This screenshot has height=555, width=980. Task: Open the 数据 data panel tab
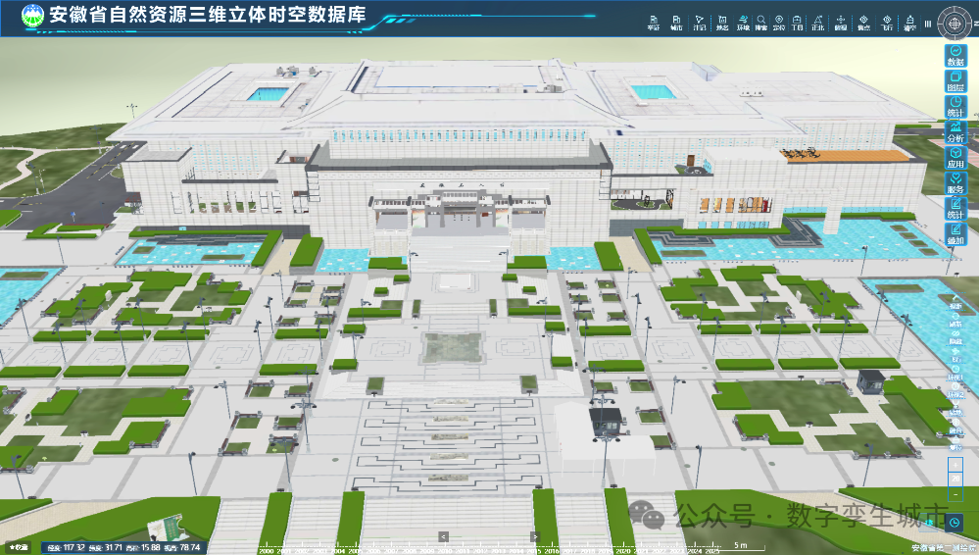(955, 55)
